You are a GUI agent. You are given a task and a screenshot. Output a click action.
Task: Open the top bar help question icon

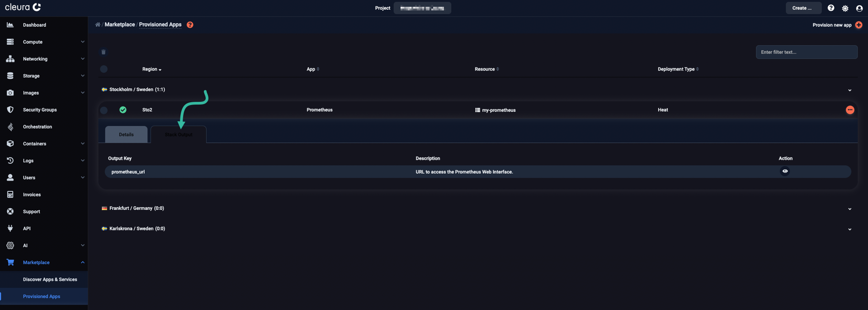tap(831, 8)
